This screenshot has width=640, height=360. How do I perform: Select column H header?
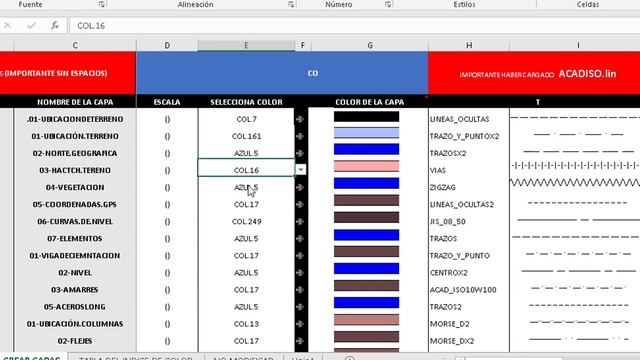tap(469, 45)
